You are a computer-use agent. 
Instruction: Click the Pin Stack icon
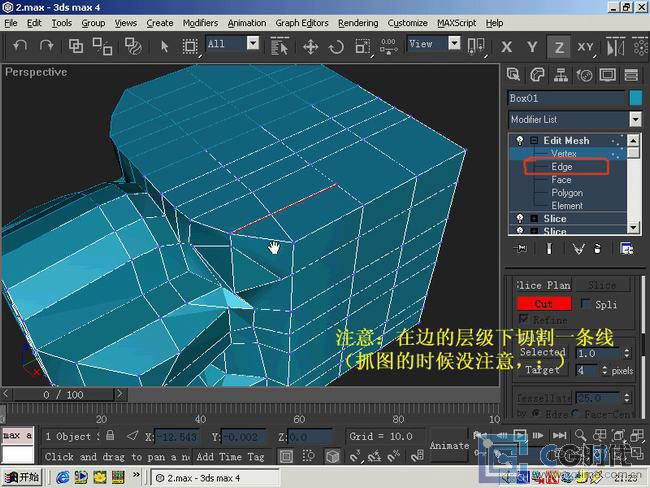521,248
